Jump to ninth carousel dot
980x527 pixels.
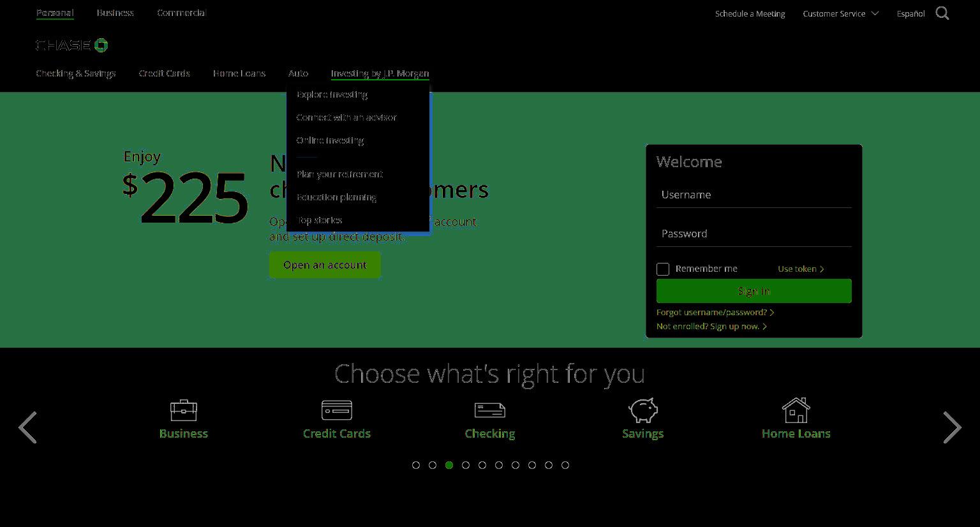pos(549,465)
